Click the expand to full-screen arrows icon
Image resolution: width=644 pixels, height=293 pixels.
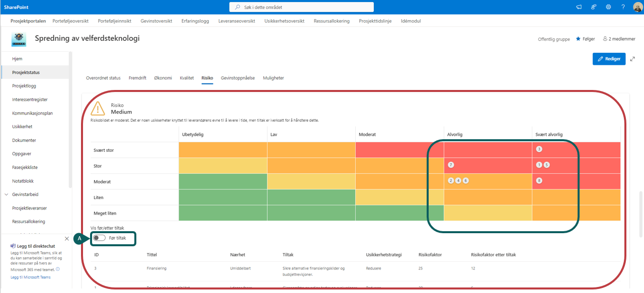point(632,59)
